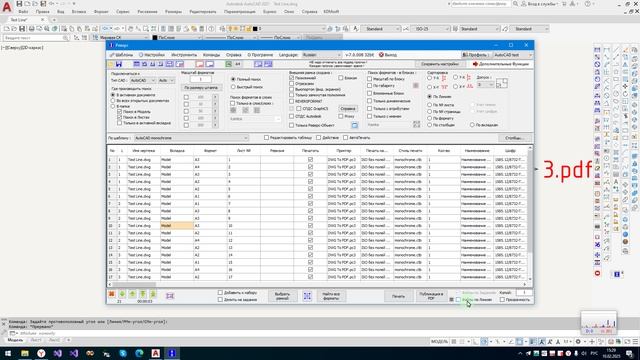
Task: Open the Language dropdown set to Russian
Action: (321, 55)
